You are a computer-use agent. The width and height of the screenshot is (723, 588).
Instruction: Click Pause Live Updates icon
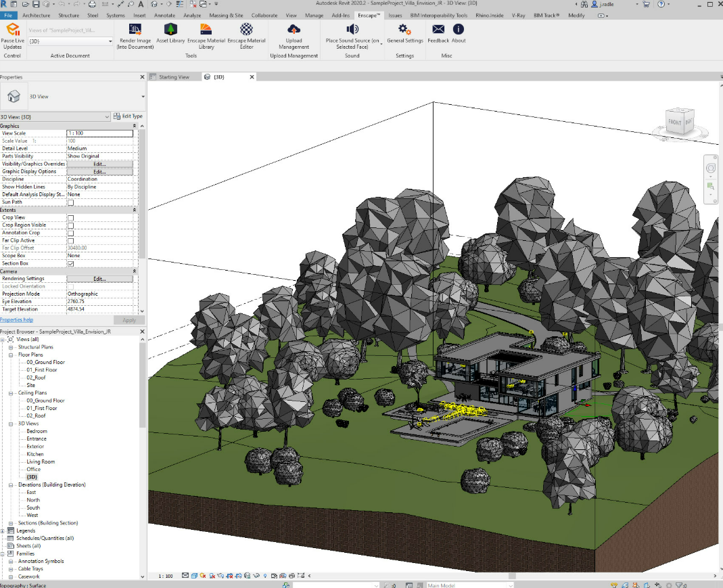click(x=12, y=30)
